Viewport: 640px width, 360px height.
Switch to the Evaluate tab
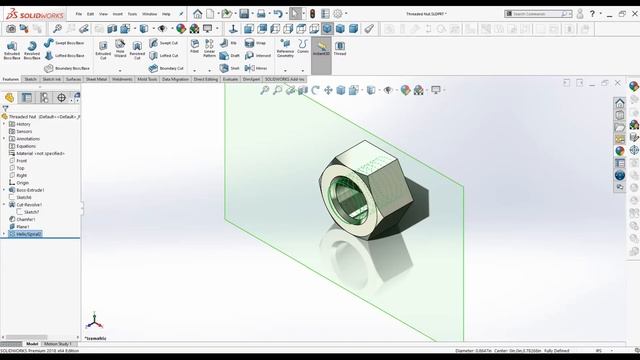point(230,79)
